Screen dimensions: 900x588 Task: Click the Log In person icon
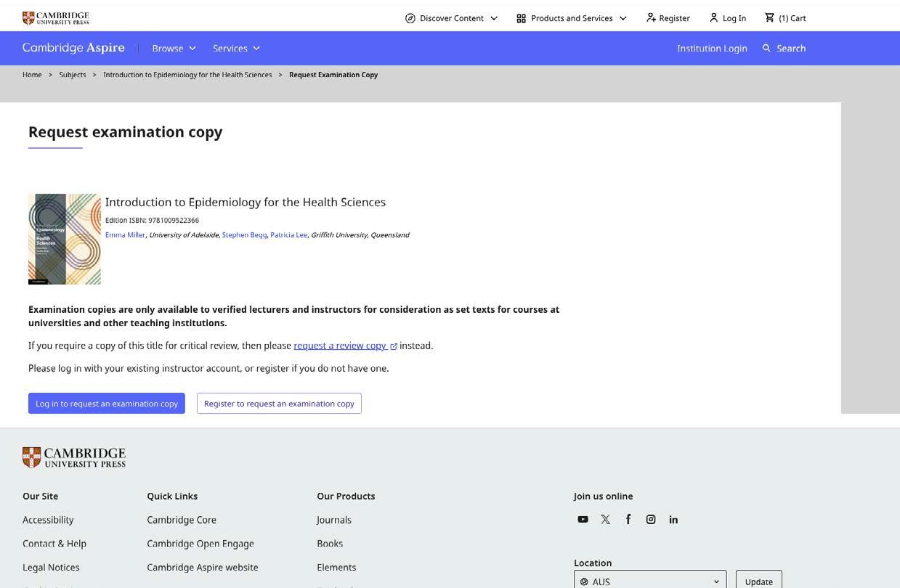click(713, 17)
